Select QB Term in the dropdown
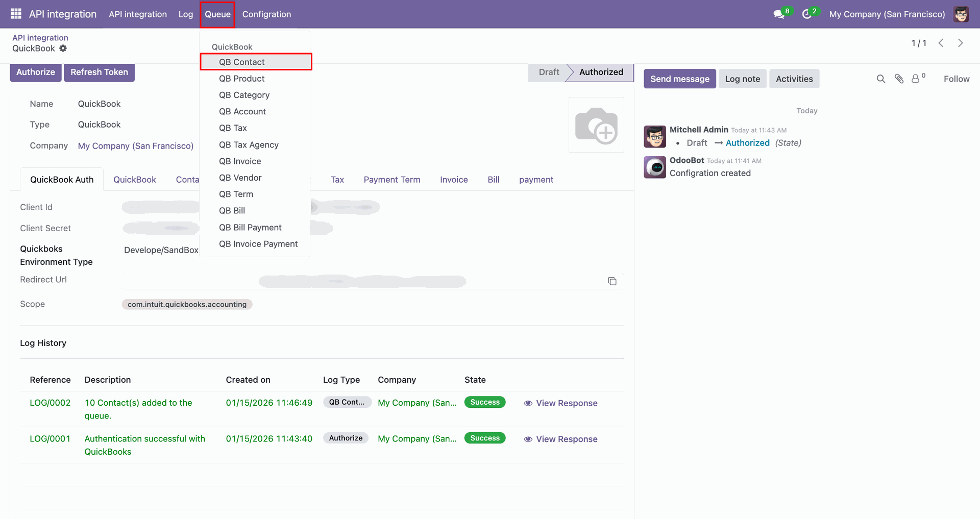This screenshot has height=519, width=980. click(255, 194)
